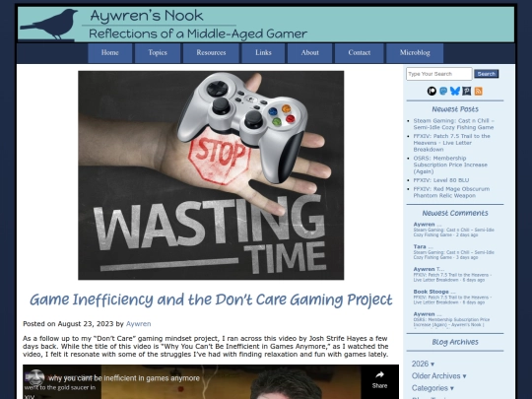
Task: Click the 'Newest Comments' sidebar heading
Action: (455, 213)
